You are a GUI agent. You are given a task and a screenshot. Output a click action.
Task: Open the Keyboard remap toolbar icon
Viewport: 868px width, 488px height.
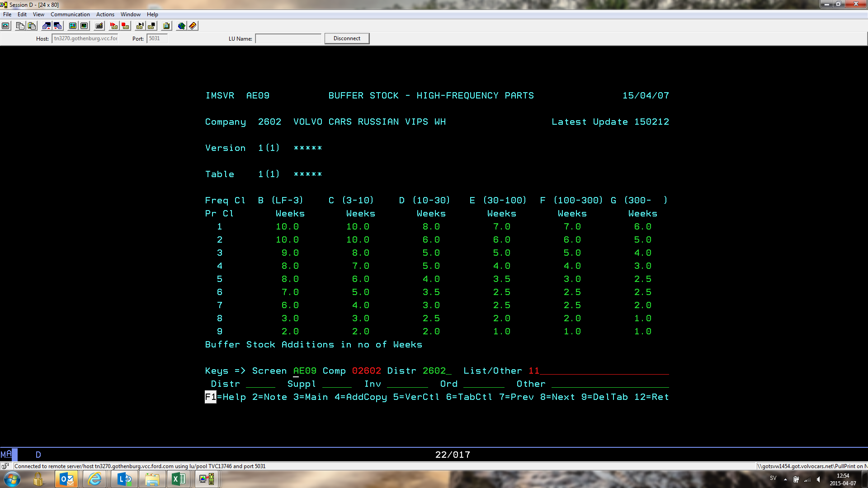click(99, 26)
